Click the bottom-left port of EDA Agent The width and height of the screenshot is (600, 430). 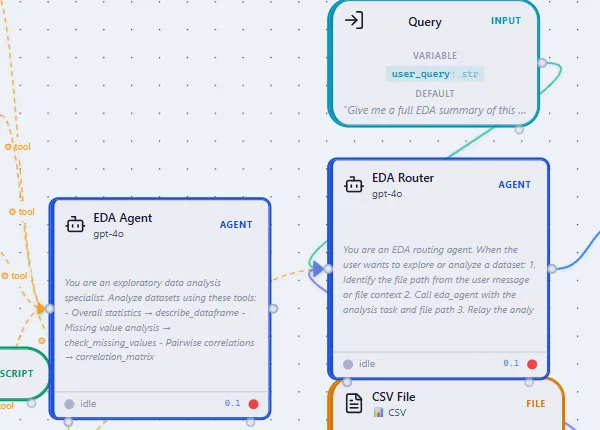coord(68,422)
